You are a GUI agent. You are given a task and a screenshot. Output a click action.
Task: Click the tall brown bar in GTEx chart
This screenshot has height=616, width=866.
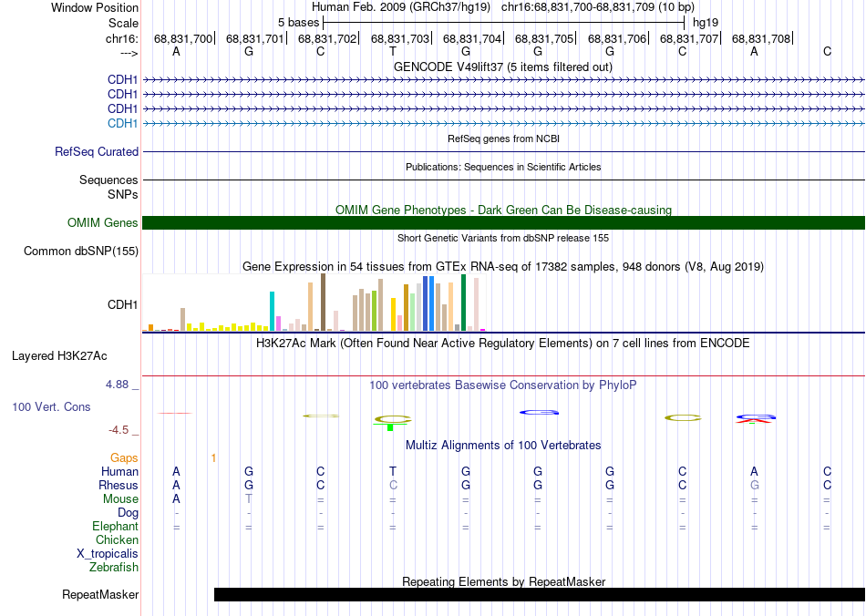(323, 303)
